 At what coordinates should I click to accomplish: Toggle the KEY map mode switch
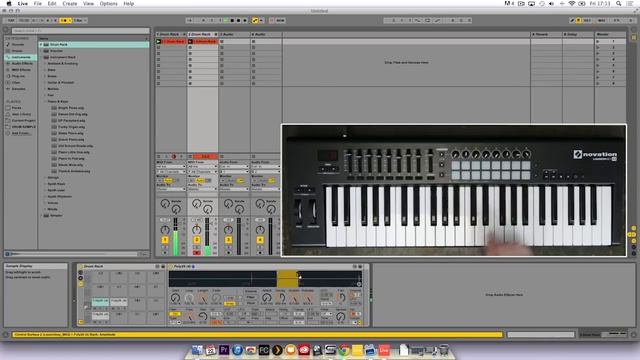587,20
